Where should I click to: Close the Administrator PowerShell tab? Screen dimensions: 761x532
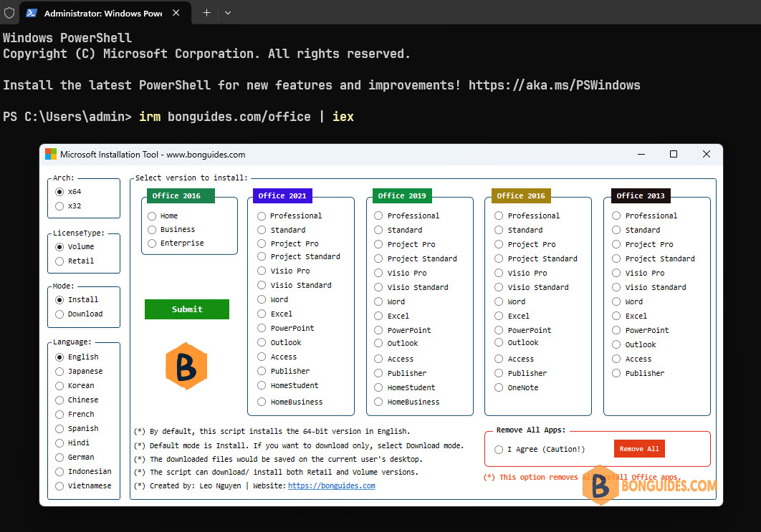[x=176, y=13]
